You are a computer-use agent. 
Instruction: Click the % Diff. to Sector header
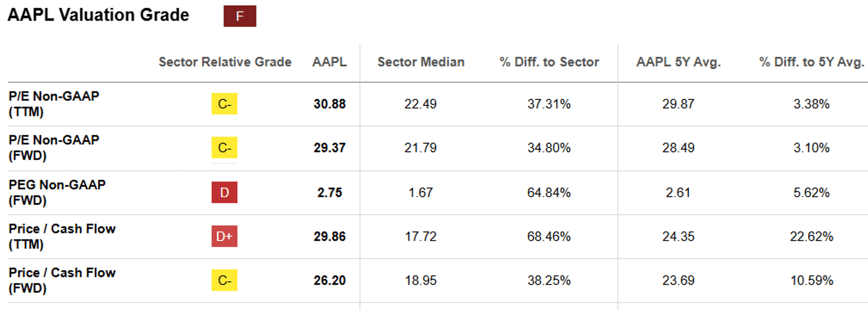pos(549,62)
